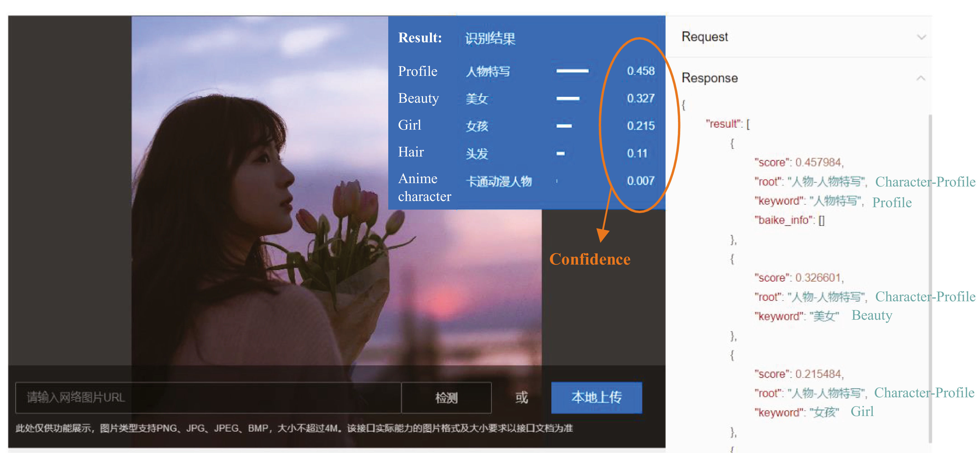The image size is (980, 453).
Task: Click the Request panel header
Action: coord(705,37)
